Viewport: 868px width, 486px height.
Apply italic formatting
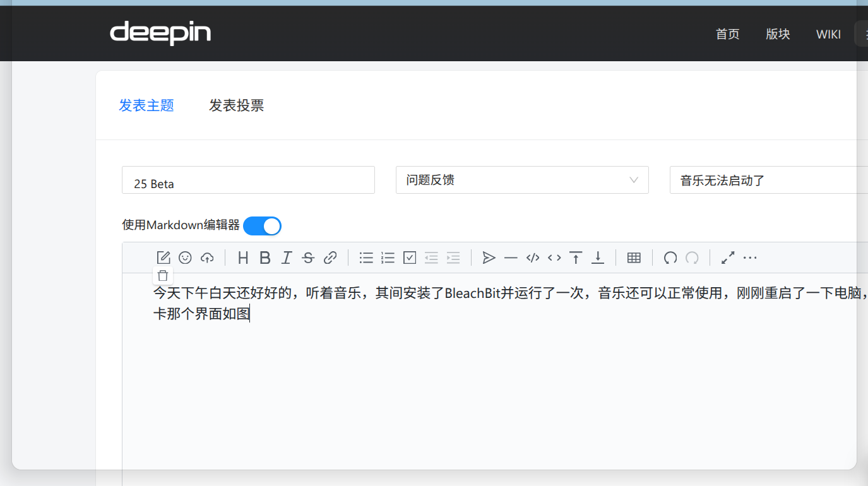287,258
